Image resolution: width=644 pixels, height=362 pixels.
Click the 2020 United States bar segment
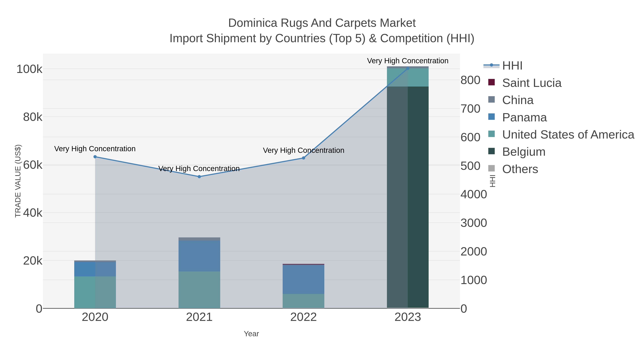pos(95,292)
